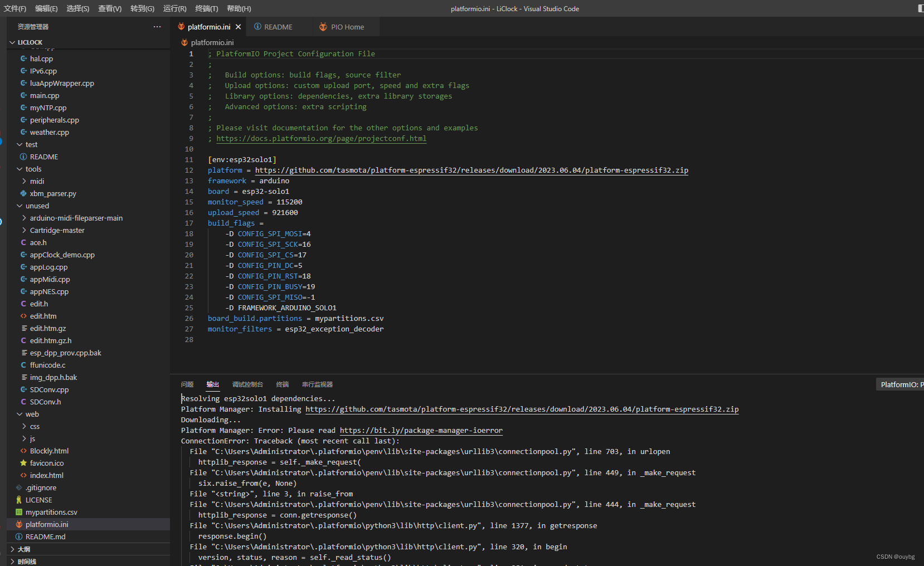Click the myNTP.cpp C++ icon

click(23, 108)
